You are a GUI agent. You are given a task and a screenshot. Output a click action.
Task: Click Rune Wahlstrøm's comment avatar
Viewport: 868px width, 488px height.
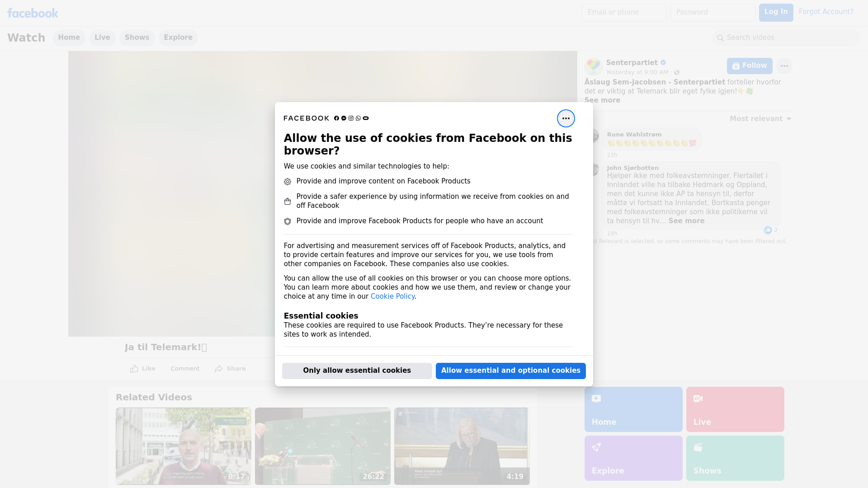pyautogui.click(x=595, y=136)
